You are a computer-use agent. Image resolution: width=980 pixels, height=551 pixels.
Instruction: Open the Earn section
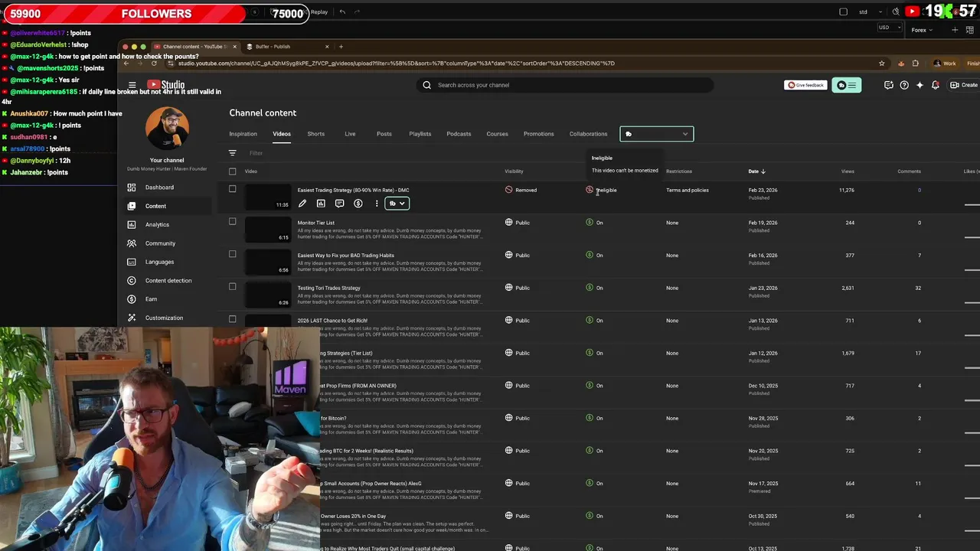(151, 299)
